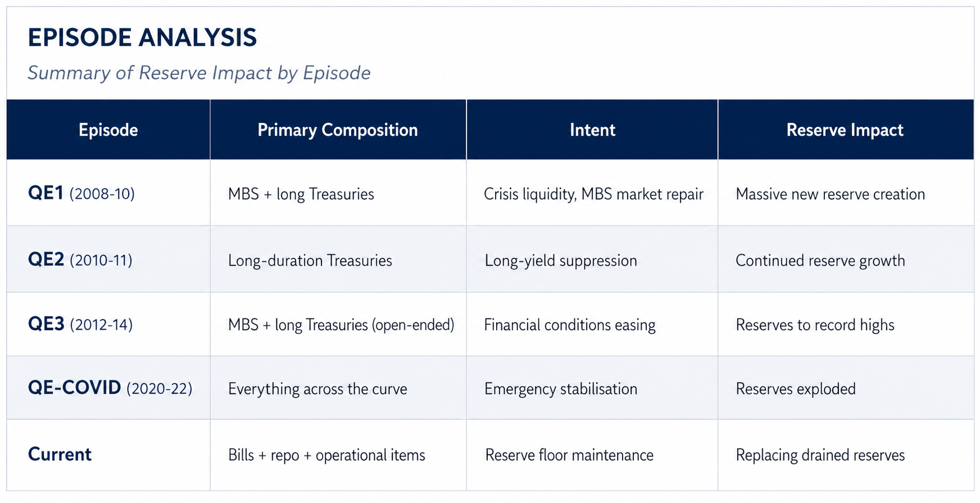The height and width of the screenshot is (503, 980).
Task: Select the Current episode row label
Action: (59, 454)
